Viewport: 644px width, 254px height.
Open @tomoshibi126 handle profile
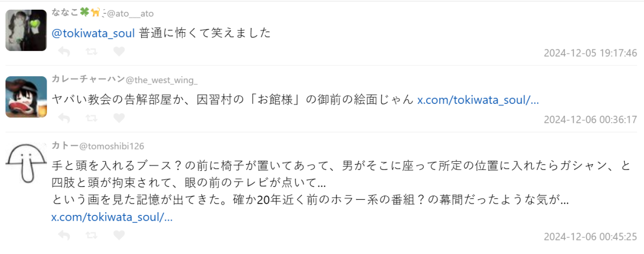pos(112,146)
